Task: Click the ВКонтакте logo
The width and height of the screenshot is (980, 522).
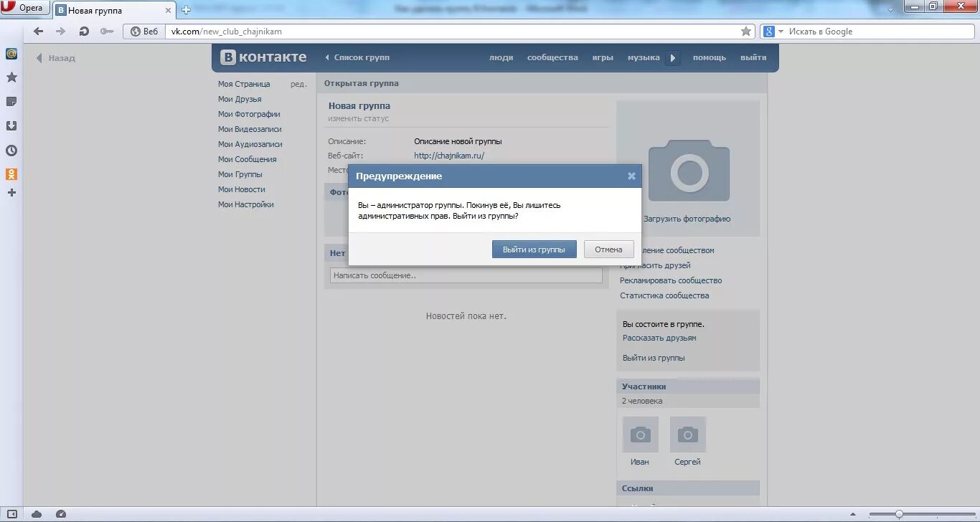Action: click(263, 57)
